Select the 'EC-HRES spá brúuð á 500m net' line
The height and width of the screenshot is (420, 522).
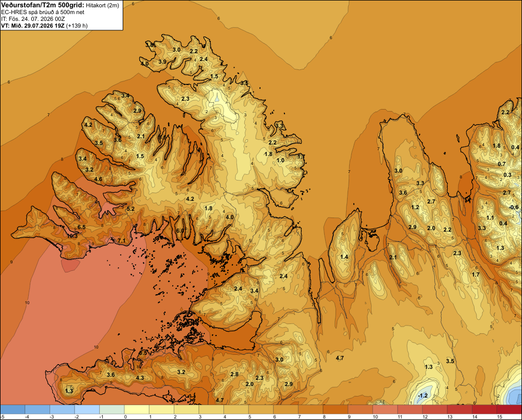(43, 12)
